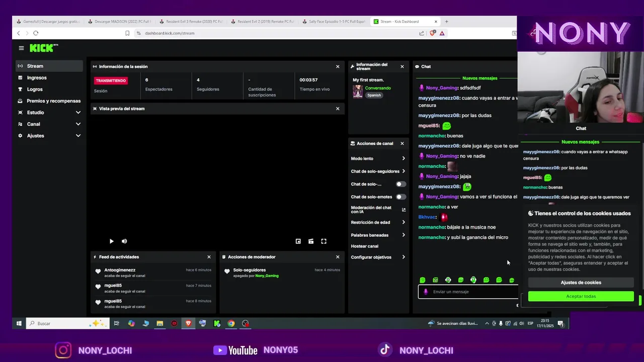Open File Explorer from the taskbar
This screenshot has width=644, height=362.
click(x=160, y=323)
